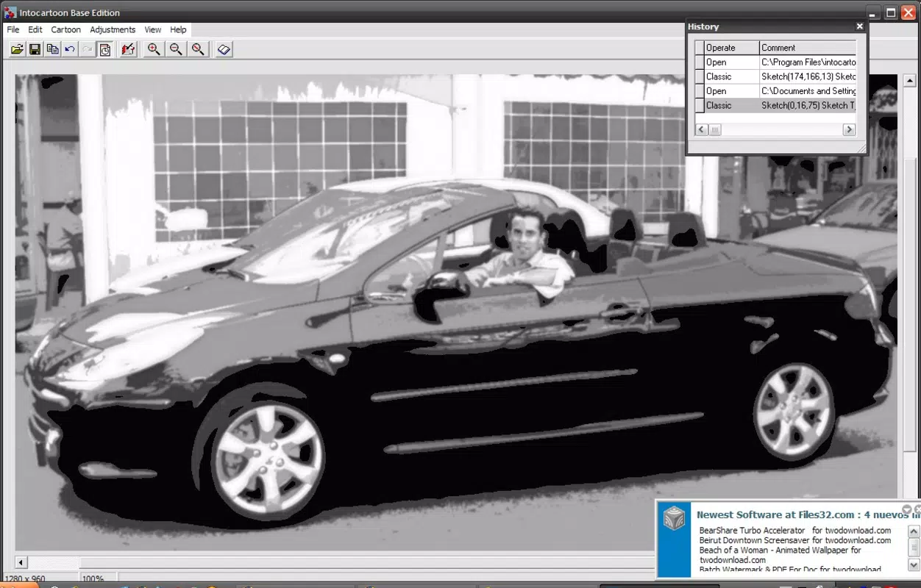The image size is (921, 588).
Task: Zoom in with the plus magnifier icon
Action: [154, 49]
